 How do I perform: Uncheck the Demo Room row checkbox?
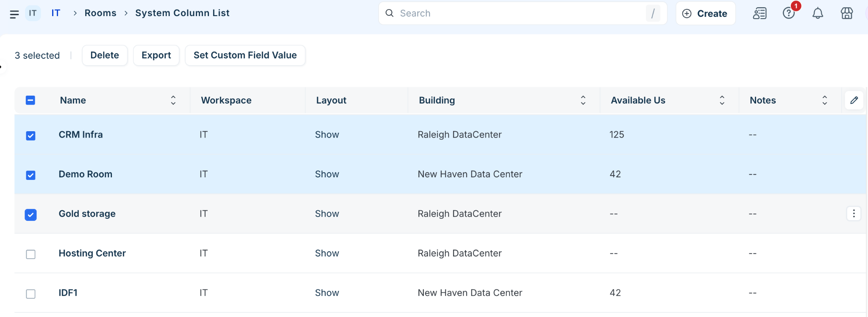point(31,175)
